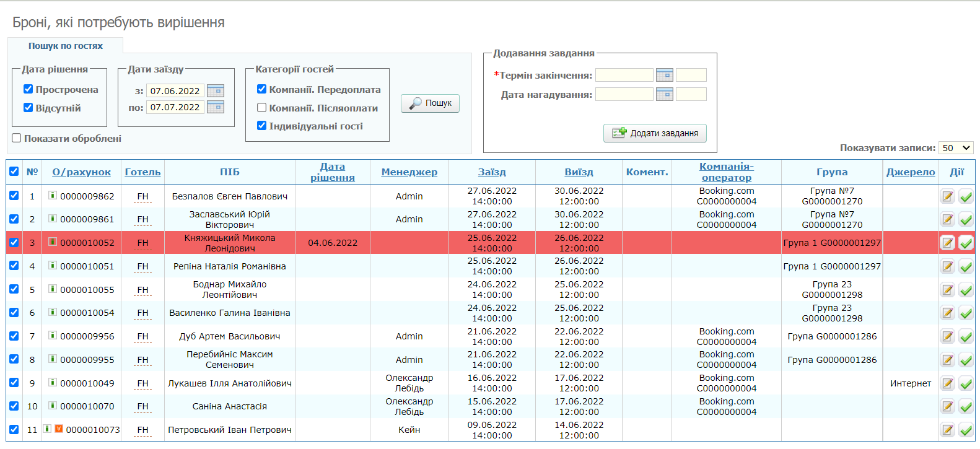Viewport: 980px width, 449px height.
Task: Sort by Компанія-оператор column header
Action: (726, 172)
